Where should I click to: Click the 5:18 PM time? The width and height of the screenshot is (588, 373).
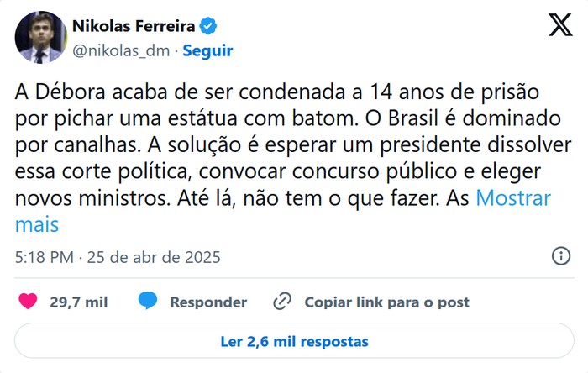click(x=44, y=257)
